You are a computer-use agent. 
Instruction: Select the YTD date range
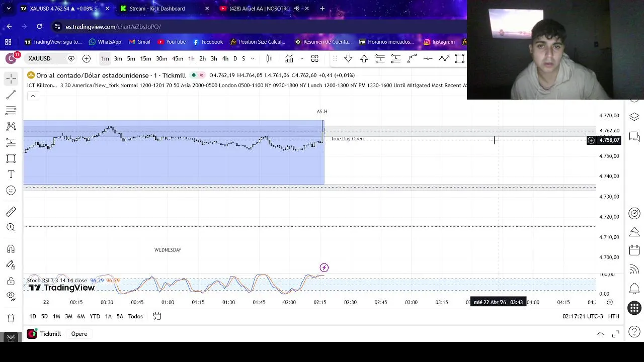pyautogui.click(x=95, y=316)
